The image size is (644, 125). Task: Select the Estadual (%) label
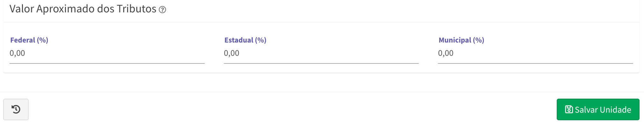pos(245,40)
